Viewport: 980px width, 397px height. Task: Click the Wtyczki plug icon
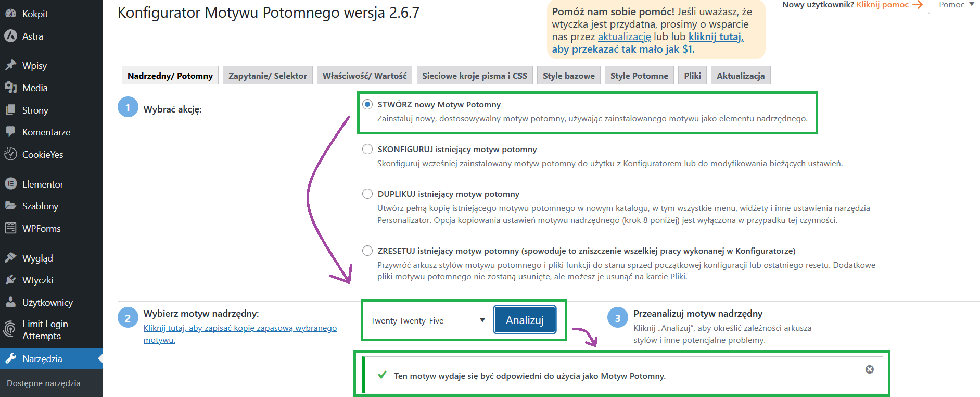(10, 280)
